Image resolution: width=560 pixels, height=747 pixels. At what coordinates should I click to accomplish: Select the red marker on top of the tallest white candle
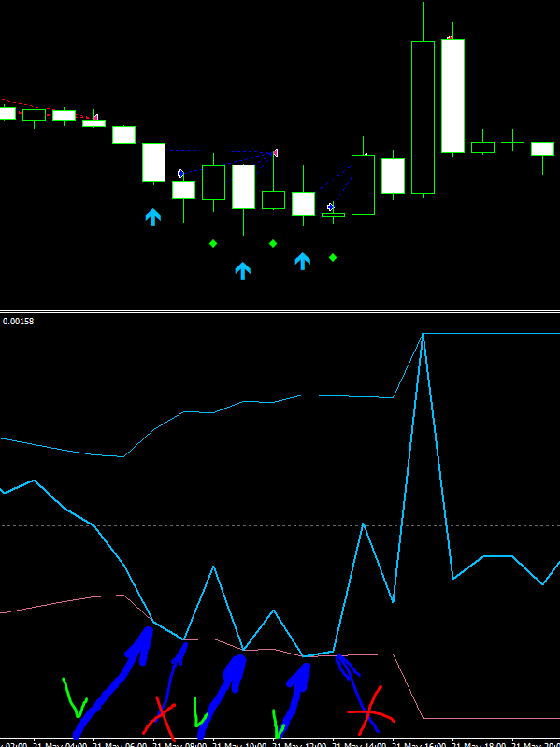(x=450, y=37)
